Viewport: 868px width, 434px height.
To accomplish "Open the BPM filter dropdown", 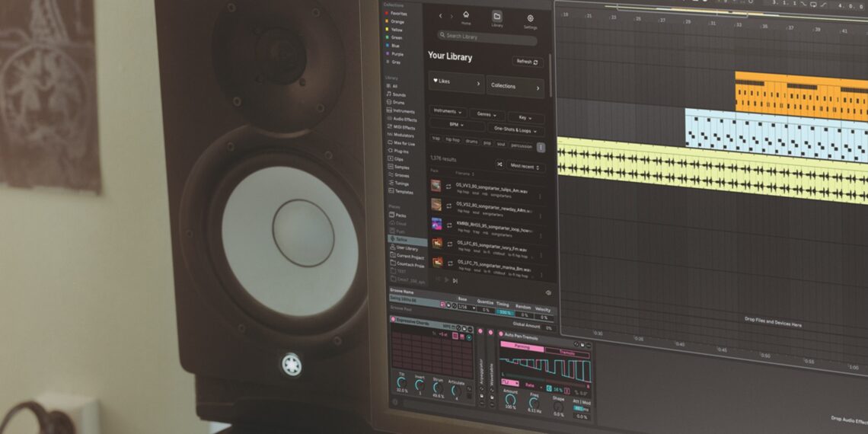I will click(457, 125).
